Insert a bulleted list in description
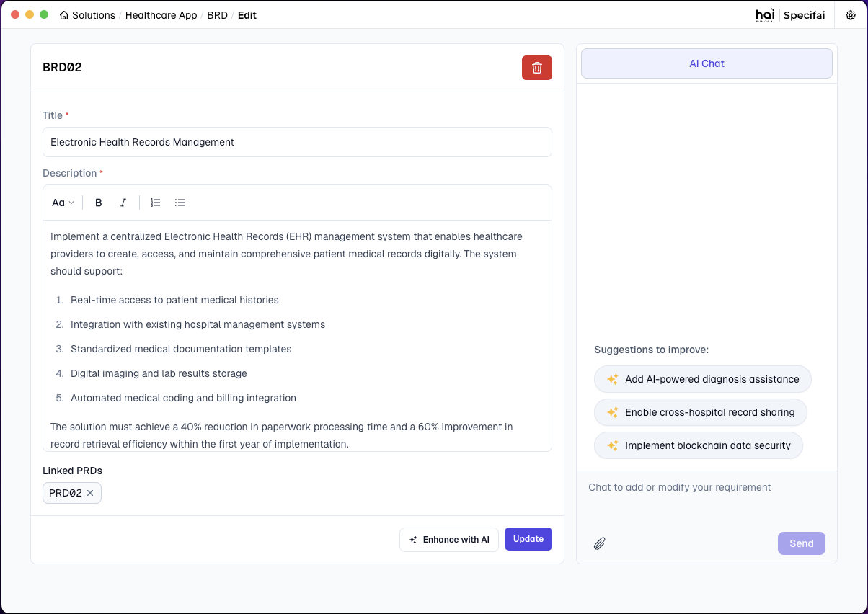Image resolution: width=868 pixels, height=614 pixels. [x=180, y=203]
